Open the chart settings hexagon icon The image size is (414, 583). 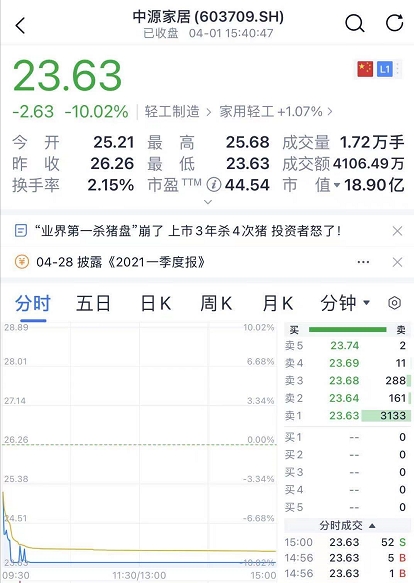[x=394, y=303]
